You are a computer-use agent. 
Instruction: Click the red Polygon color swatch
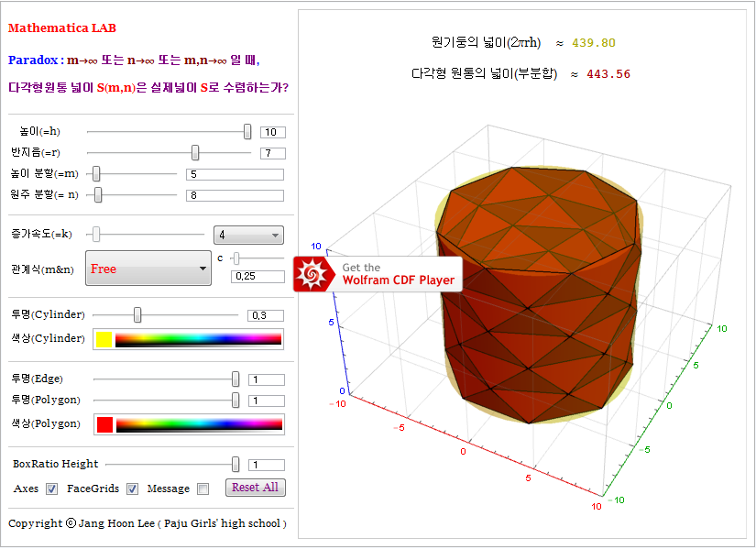[104, 424]
